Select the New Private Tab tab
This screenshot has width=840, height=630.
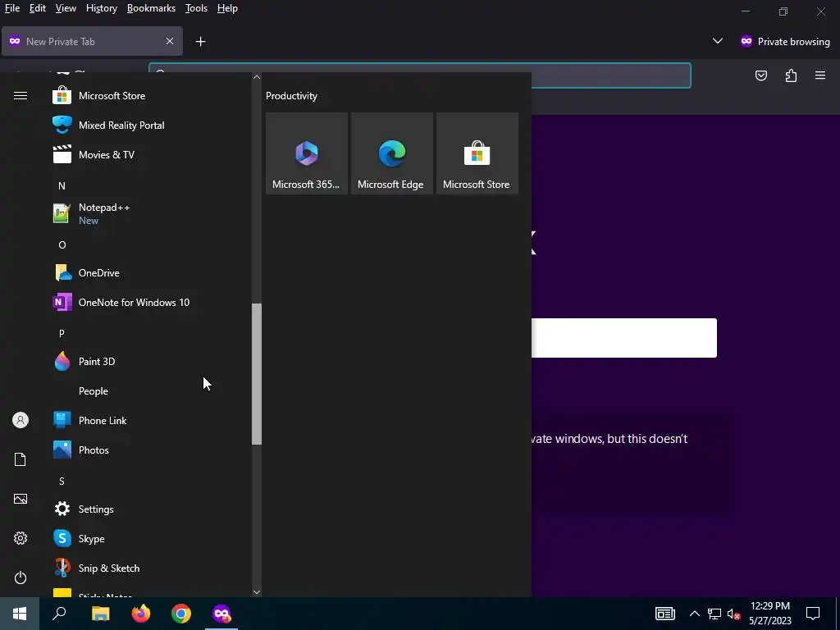92,41
